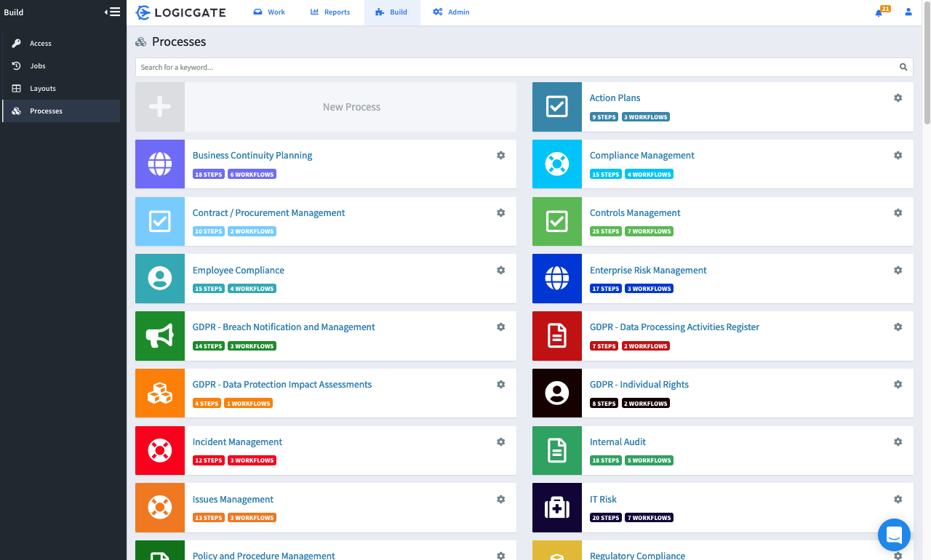931x560 pixels.
Task: Click the LogicGate logo icon
Action: click(x=143, y=12)
